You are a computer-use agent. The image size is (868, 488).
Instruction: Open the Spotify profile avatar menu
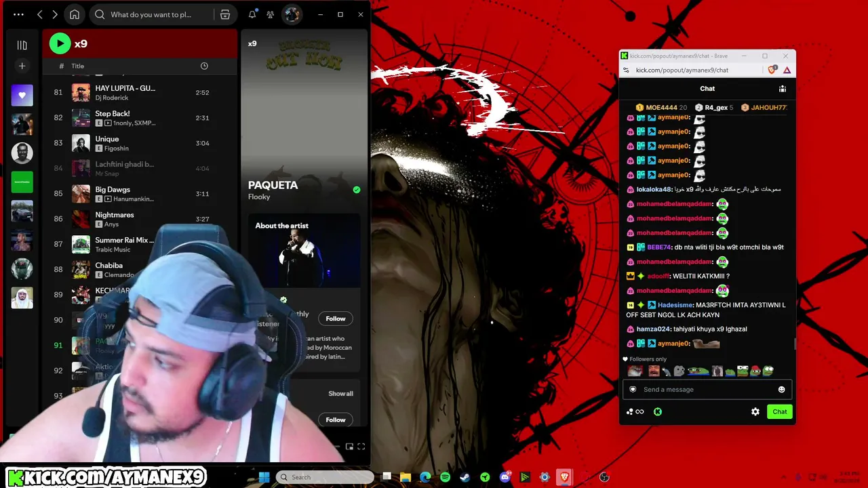tap(292, 14)
